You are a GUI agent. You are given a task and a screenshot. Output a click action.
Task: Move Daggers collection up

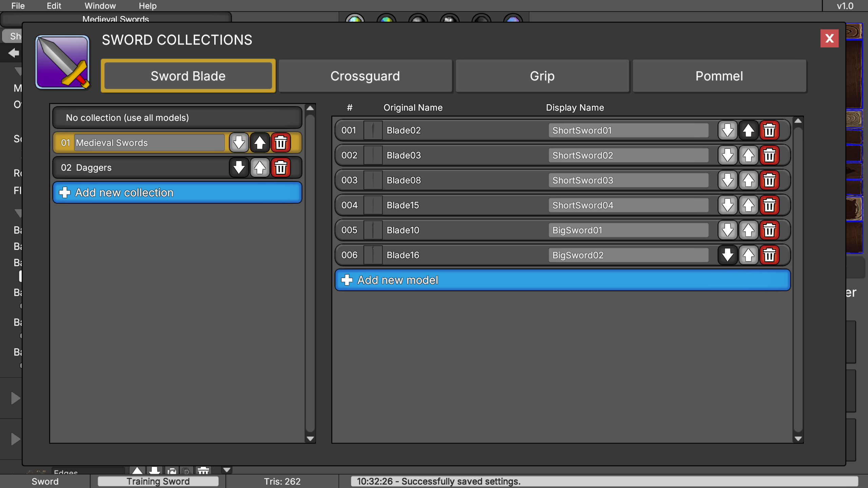click(260, 167)
